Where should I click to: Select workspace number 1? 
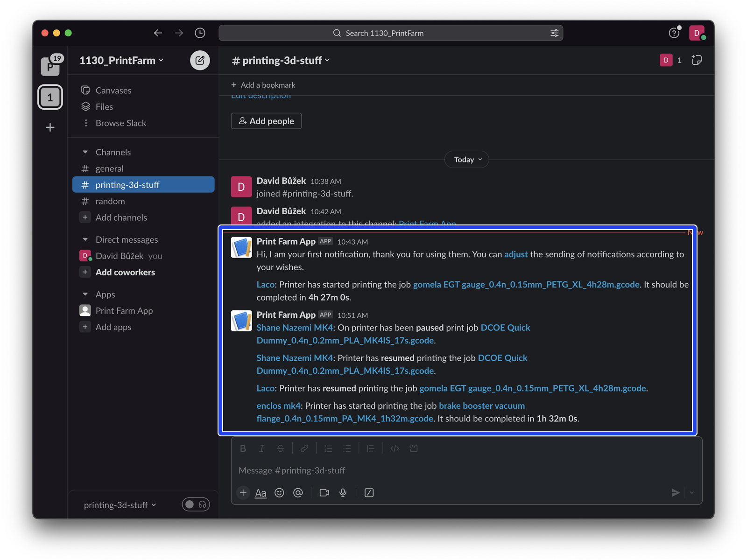pyautogui.click(x=50, y=97)
